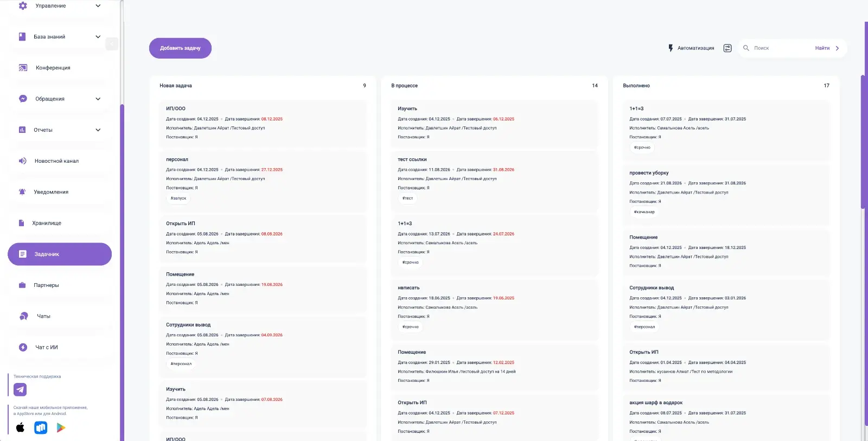The width and height of the screenshot is (868, 441).
Task: Click the Техническая поддержка label
Action: [x=37, y=376]
